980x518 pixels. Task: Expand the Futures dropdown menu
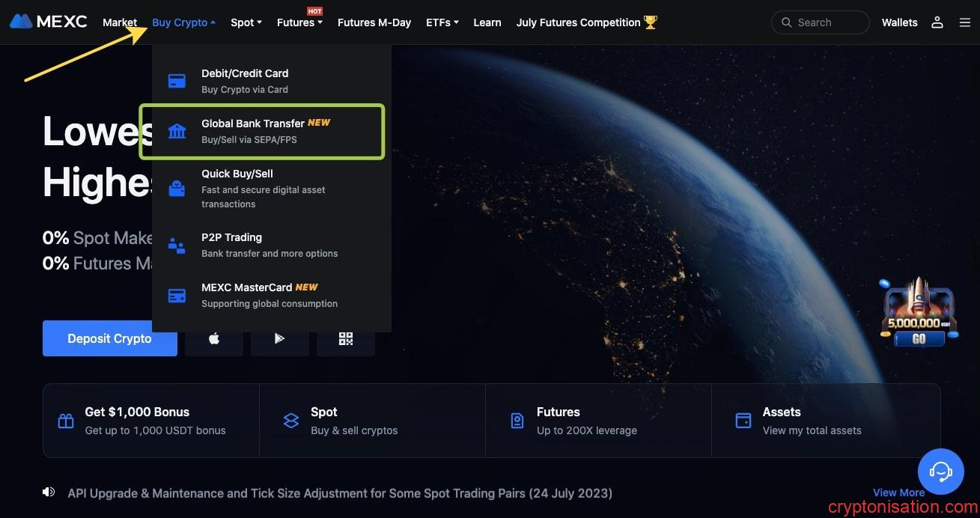tap(299, 22)
